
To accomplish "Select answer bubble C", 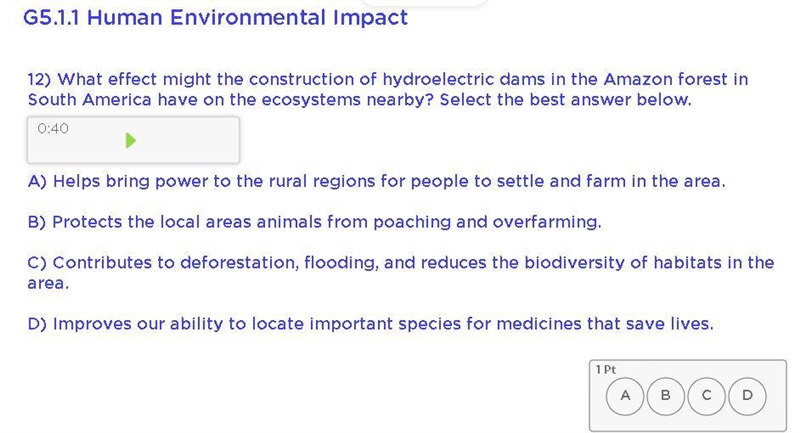I will 707,396.
